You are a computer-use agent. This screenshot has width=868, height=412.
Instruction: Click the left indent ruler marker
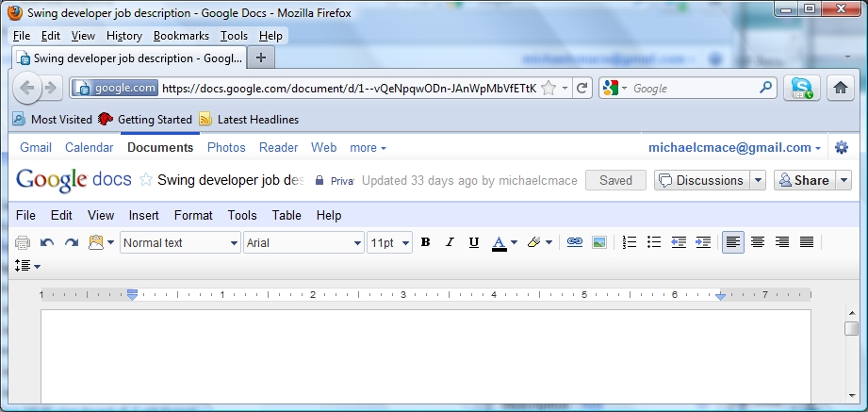[x=132, y=295]
